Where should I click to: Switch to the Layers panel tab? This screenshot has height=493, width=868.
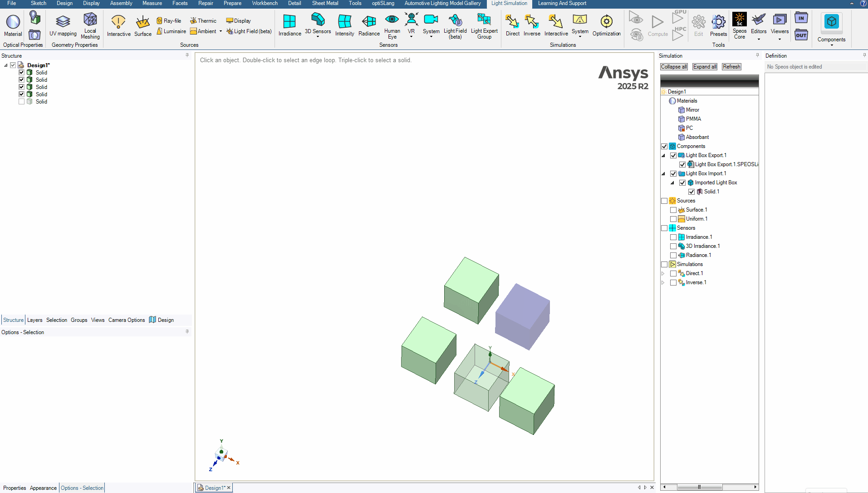tap(34, 320)
